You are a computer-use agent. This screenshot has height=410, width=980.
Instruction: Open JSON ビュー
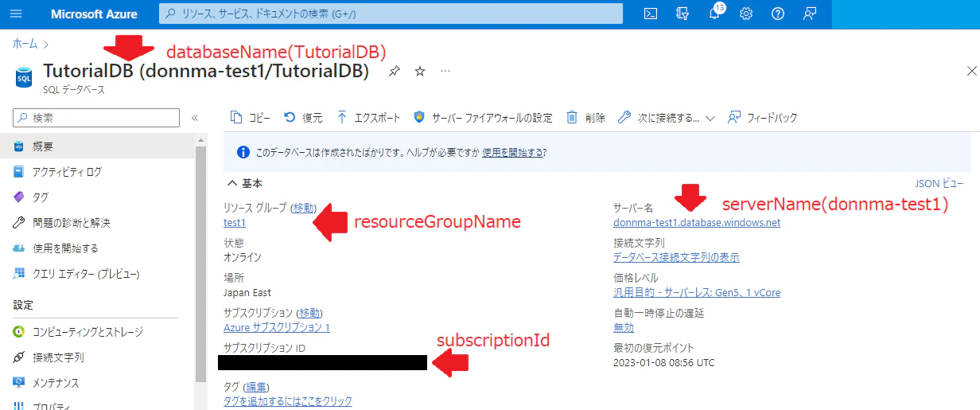coord(939,183)
